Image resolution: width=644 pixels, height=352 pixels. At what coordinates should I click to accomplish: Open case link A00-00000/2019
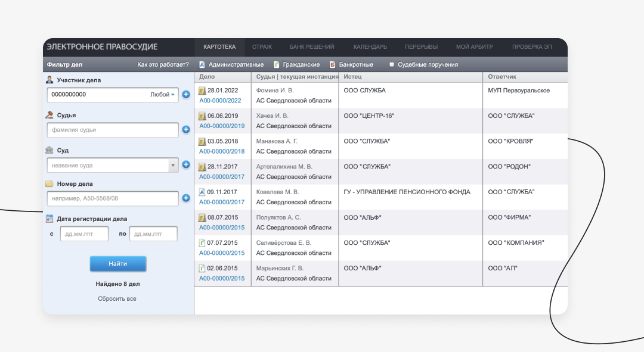tap(222, 126)
